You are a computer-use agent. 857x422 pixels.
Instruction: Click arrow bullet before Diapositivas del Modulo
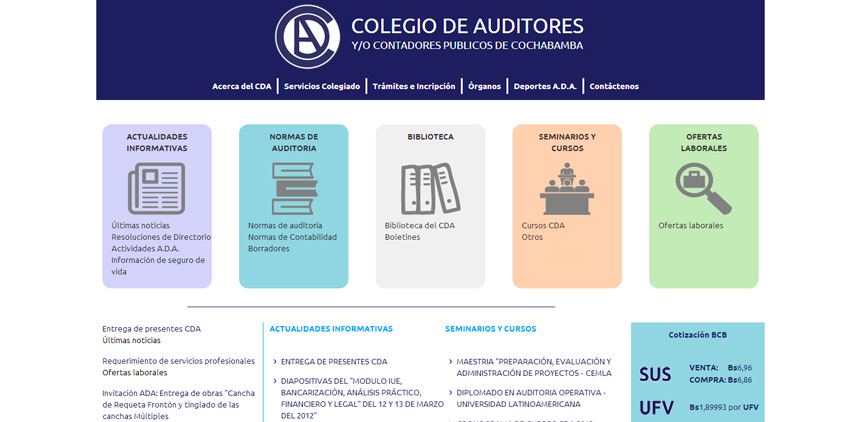(275, 380)
